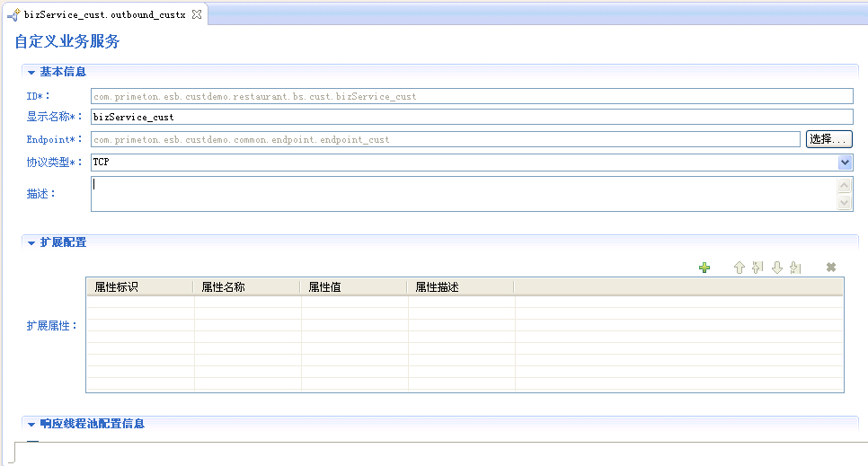
Task: Click the 描述 scrollbar down arrow
Action: click(x=844, y=203)
